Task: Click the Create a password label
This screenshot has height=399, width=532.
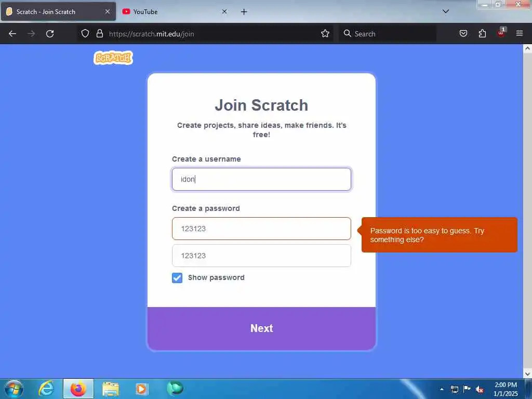Action: [206, 208]
